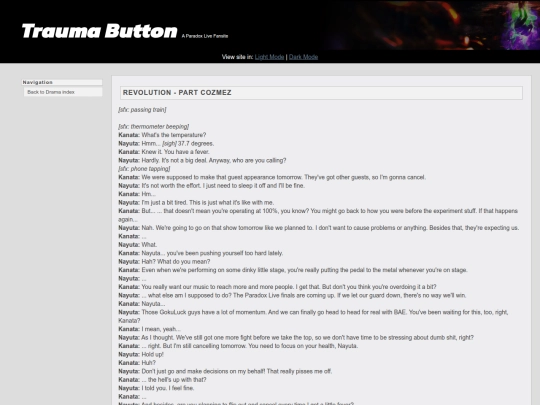Click 'A Paradox Live Fansite' tagline
This screenshot has width=540, height=405.
click(205, 36)
